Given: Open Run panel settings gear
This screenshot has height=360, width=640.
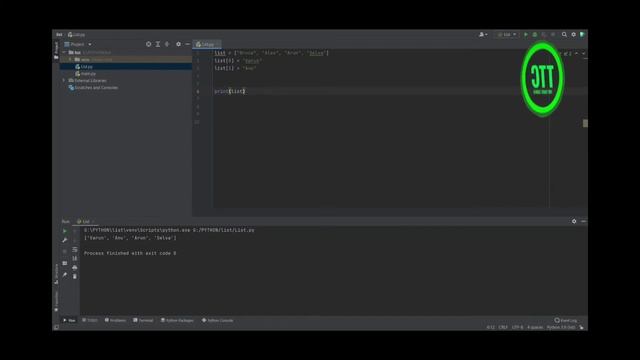Looking at the screenshot, I should (574, 221).
